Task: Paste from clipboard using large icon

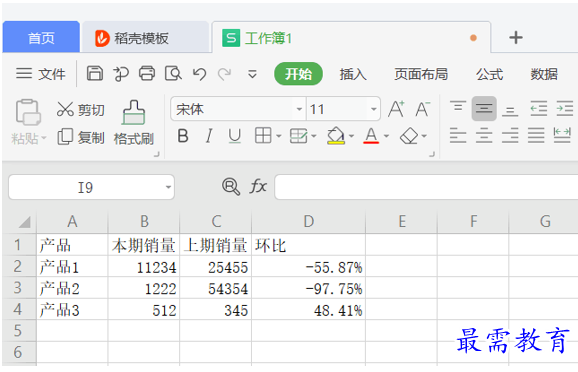Action: click(28, 112)
